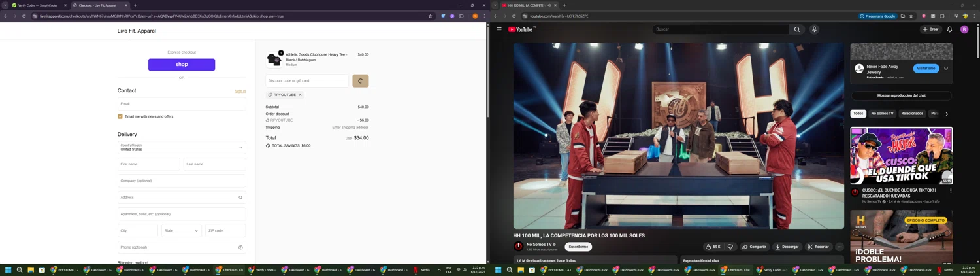Open options menu for the CUSCO video
The image size is (980, 276).
point(951,191)
